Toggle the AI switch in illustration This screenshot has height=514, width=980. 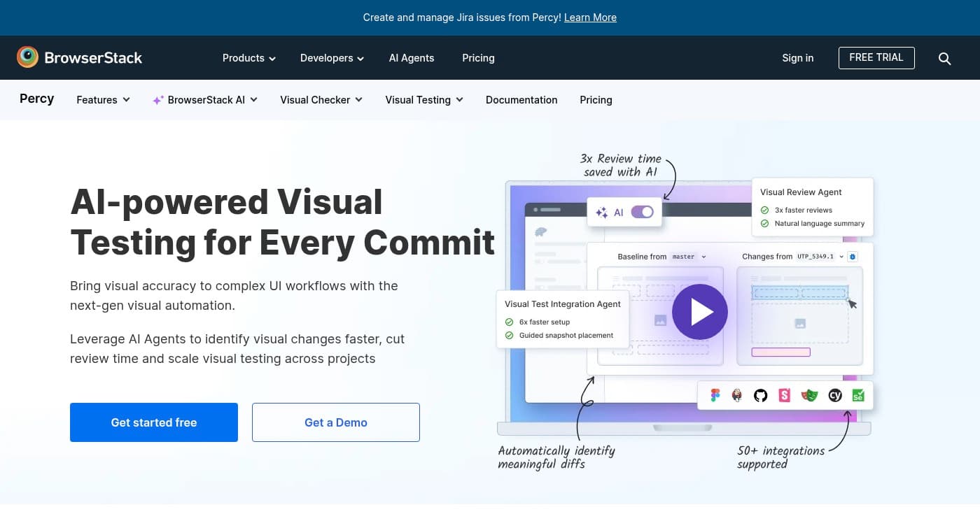(x=642, y=212)
